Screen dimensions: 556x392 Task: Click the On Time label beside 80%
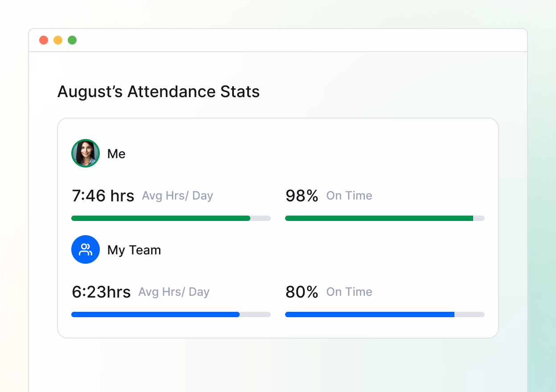click(x=349, y=292)
